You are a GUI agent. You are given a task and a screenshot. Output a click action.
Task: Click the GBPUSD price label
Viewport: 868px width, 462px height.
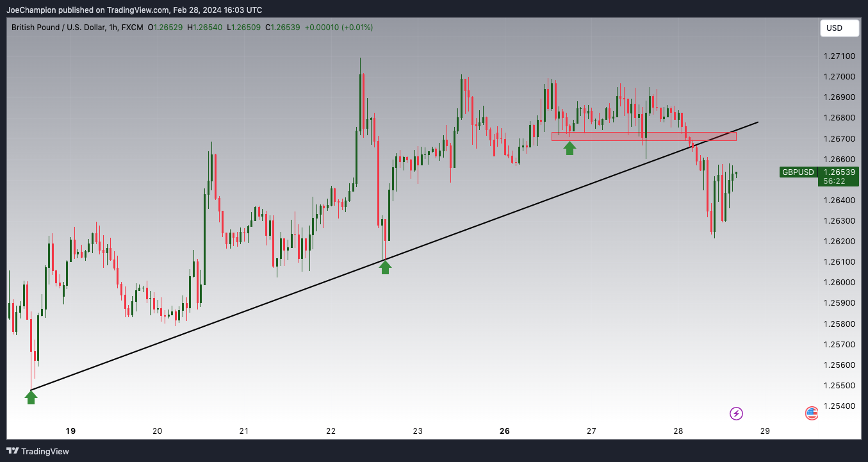click(x=798, y=172)
